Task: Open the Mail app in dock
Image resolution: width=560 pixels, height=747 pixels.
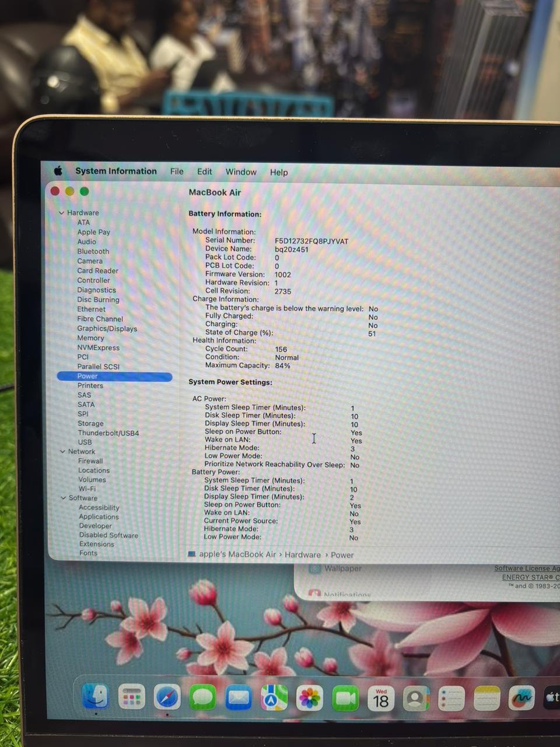Action: [238, 698]
